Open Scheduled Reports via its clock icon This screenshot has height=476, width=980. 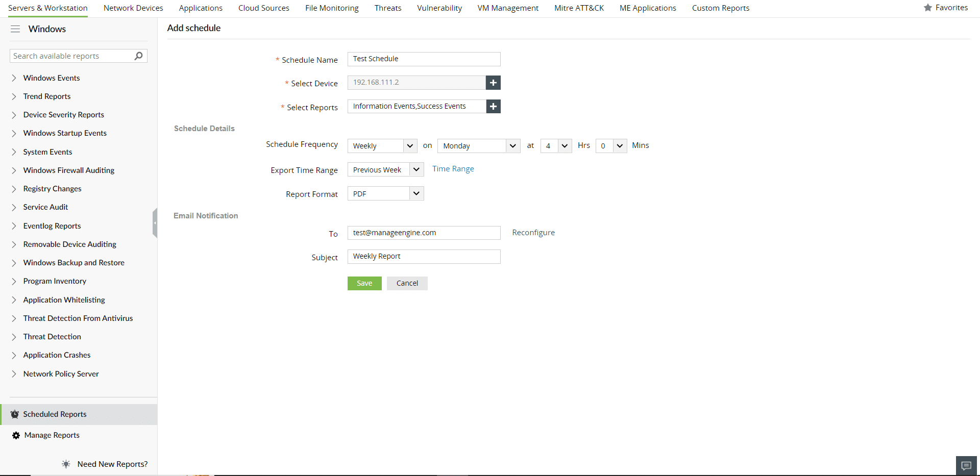(15, 414)
